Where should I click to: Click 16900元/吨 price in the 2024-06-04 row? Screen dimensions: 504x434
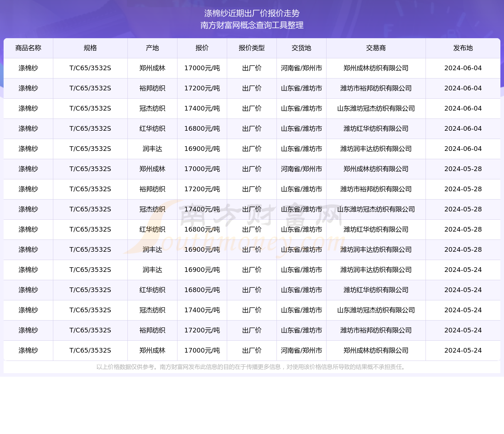(x=202, y=149)
